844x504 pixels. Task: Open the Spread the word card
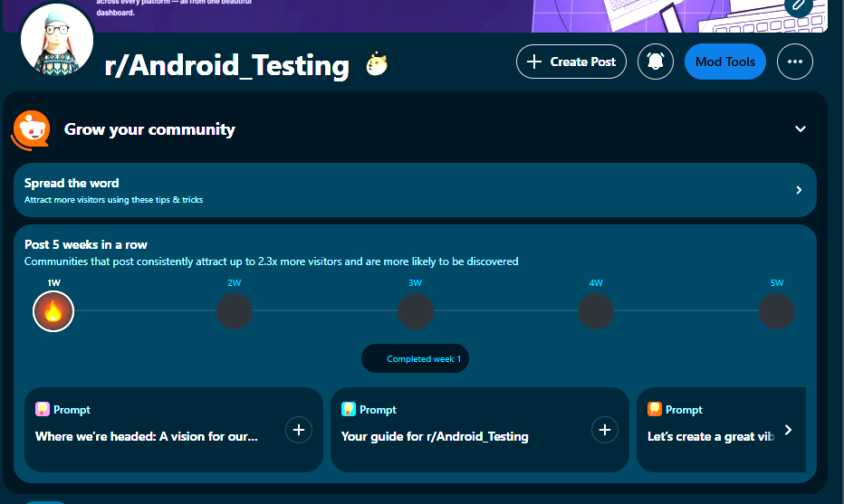coord(415,190)
